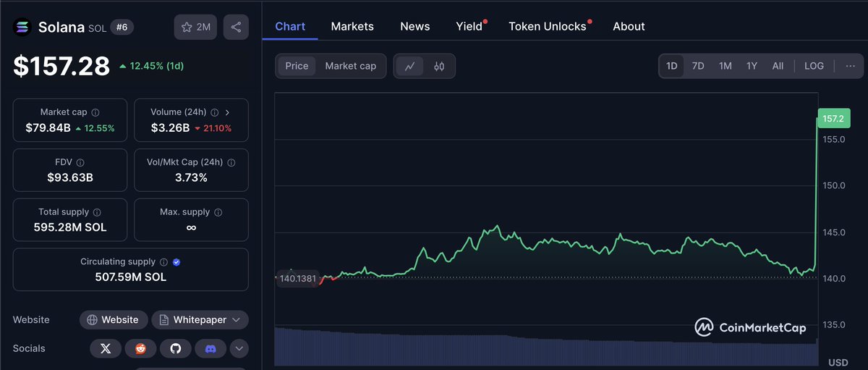Image resolution: width=868 pixels, height=370 pixels.
Task: Show Total supply info icon
Action: [x=97, y=212]
